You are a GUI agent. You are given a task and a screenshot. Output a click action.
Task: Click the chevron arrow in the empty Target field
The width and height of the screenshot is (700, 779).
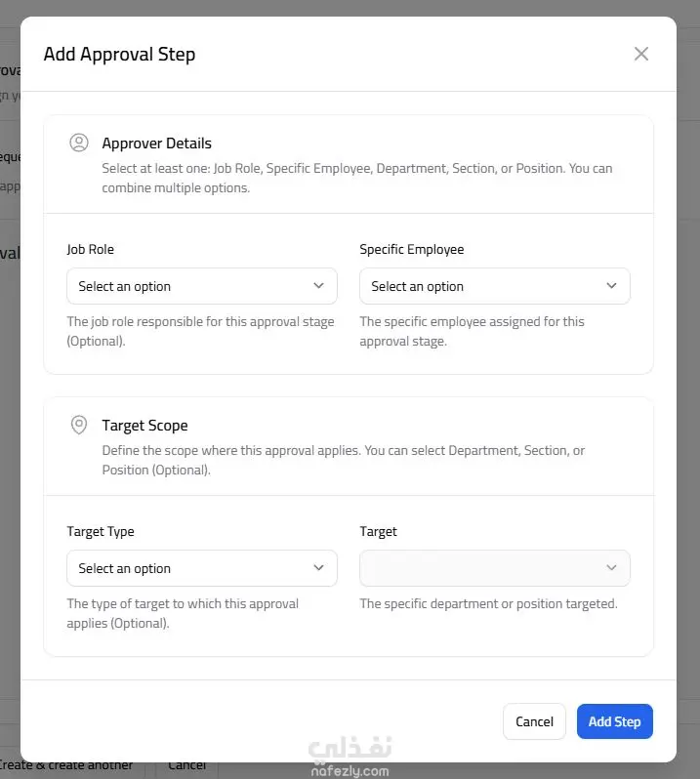(611, 568)
